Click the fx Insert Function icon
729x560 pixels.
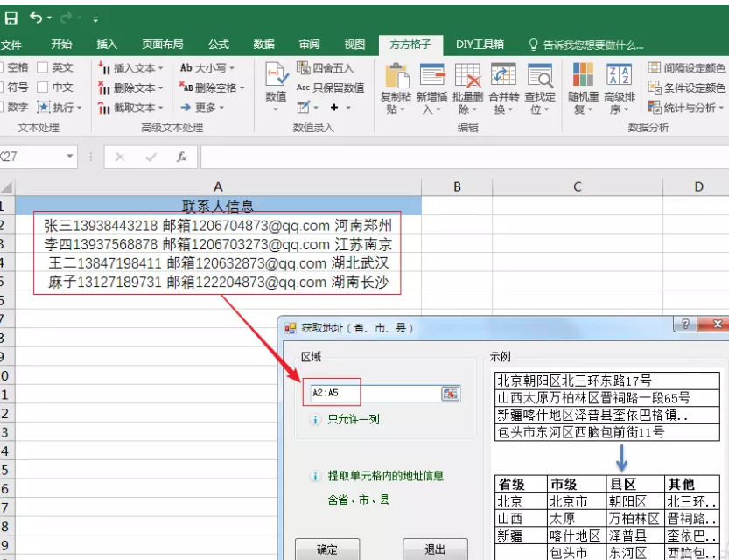(182, 157)
